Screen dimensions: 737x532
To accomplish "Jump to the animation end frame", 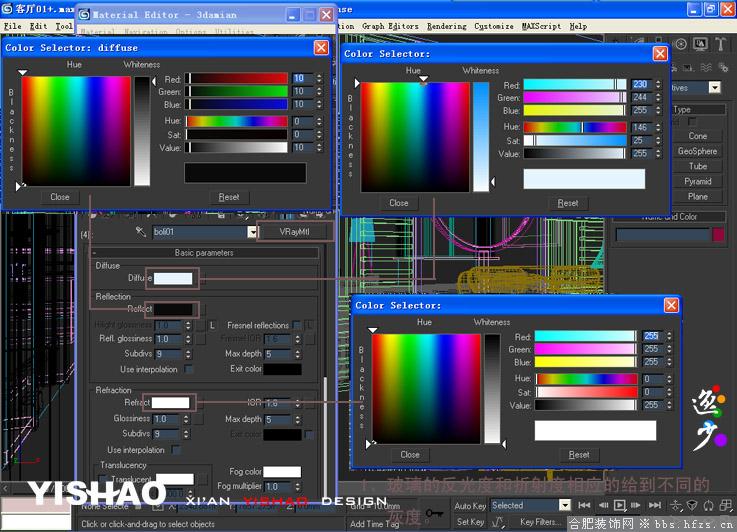I will (655, 505).
